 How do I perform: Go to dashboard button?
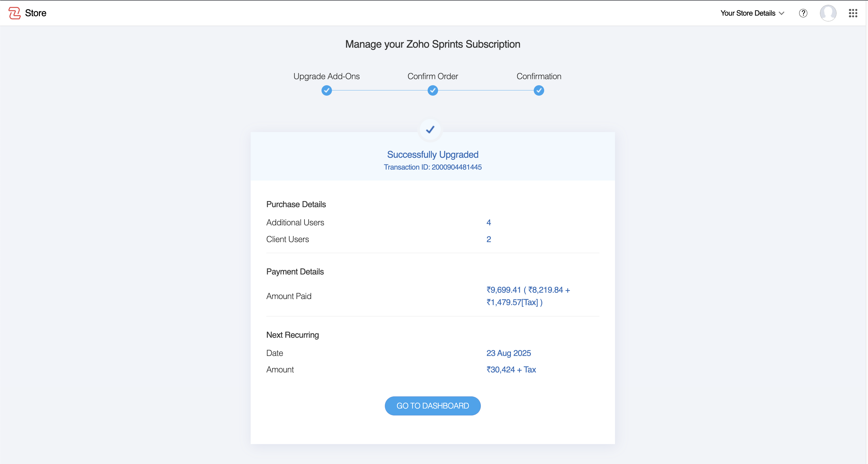pyautogui.click(x=433, y=406)
